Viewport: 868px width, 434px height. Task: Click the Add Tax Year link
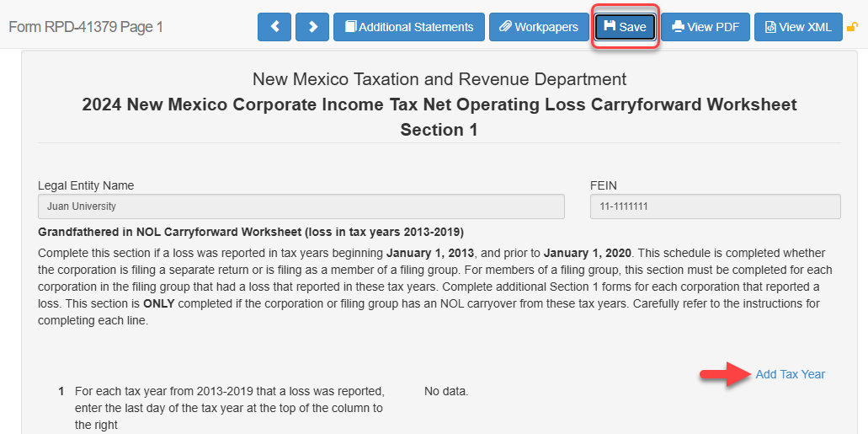(790, 374)
